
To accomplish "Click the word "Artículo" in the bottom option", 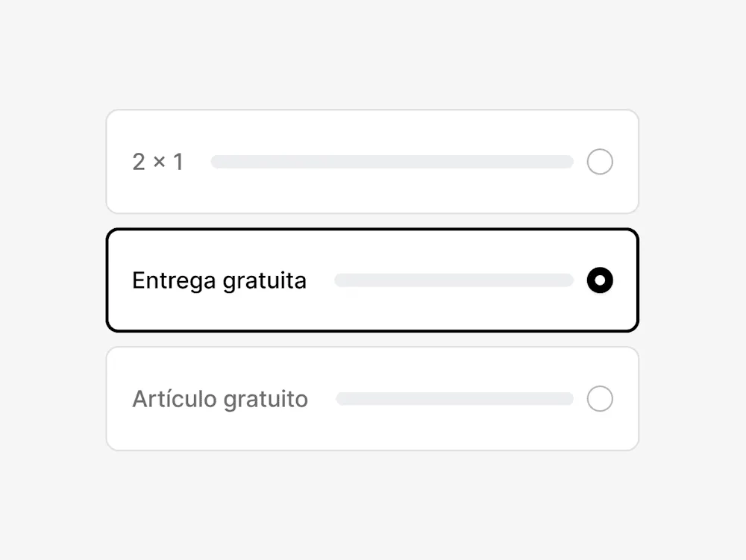I will coord(175,399).
